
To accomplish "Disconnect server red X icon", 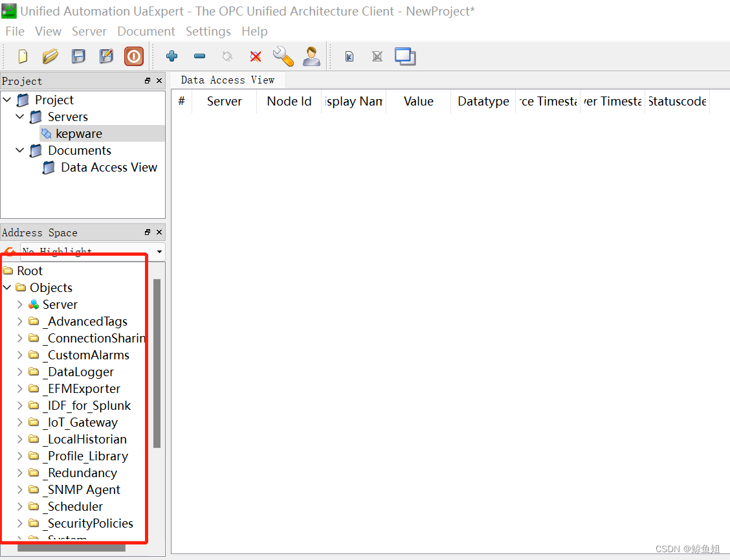I will pos(255,56).
